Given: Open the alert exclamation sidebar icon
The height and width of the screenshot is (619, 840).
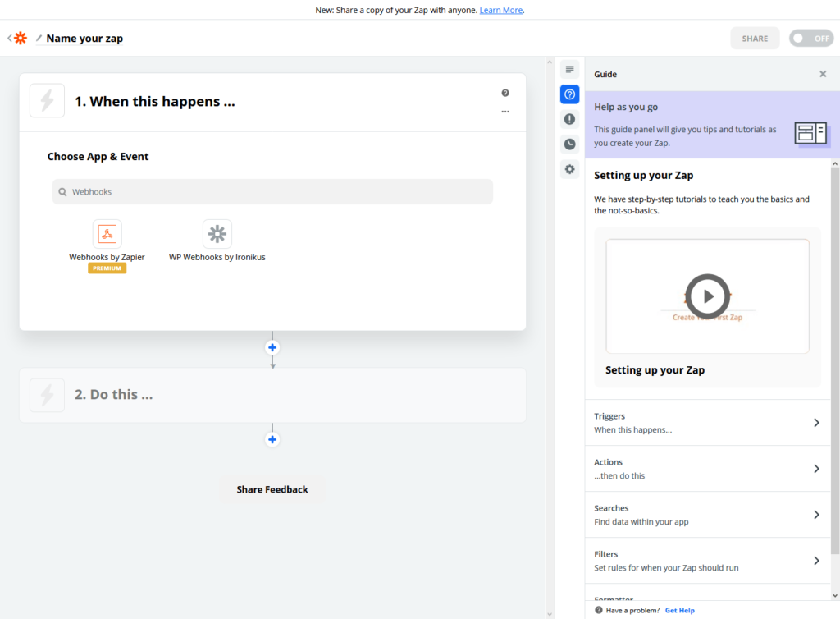Looking at the screenshot, I should click(569, 119).
